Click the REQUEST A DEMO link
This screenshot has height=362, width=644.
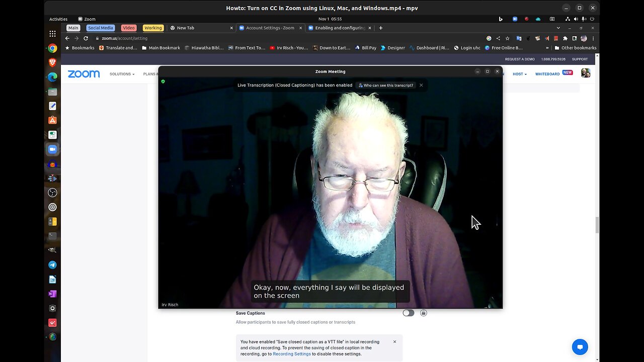pyautogui.click(x=520, y=59)
